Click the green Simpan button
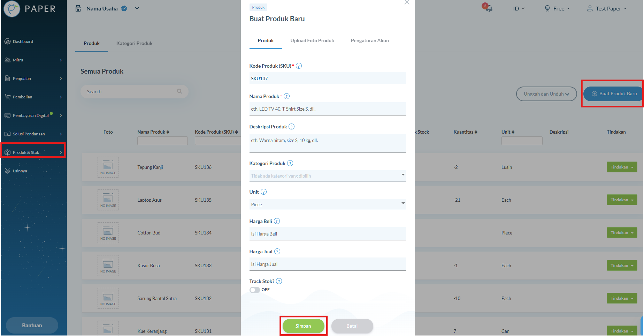The height and width of the screenshot is (336, 644). (x=303, y=326)
